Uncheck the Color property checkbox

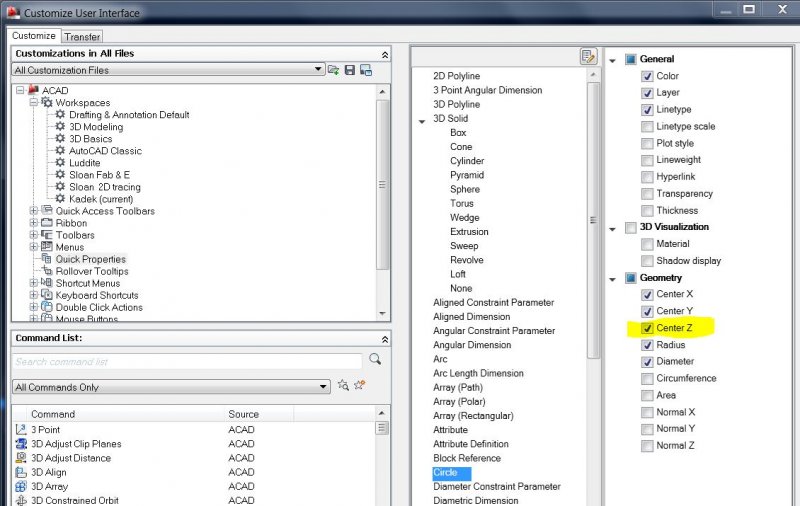[x=647, y=76]
